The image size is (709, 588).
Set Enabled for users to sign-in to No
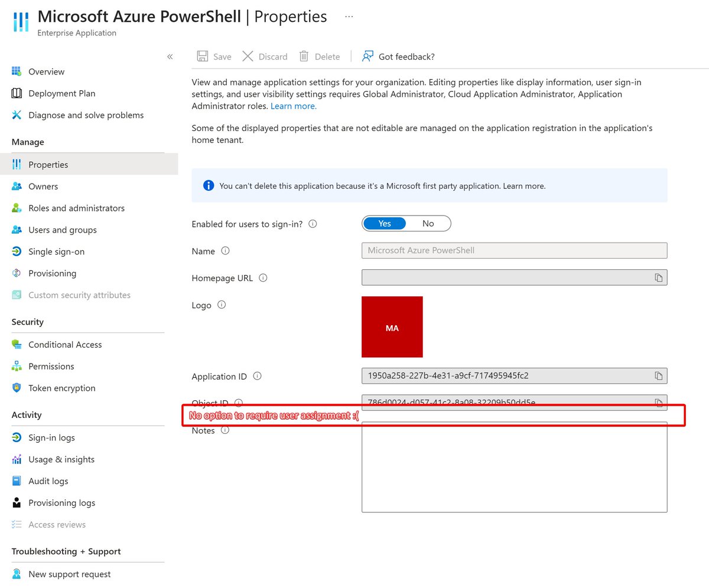pos(428,223)
